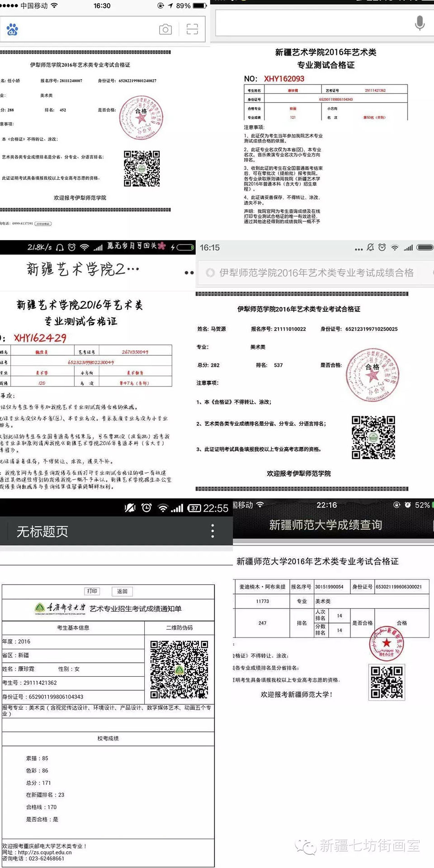Tap the red 合格 seal on 马贺源's certificate
Image resolution: width=434 pixels, height=868 pixels.
tap(373, 375)
